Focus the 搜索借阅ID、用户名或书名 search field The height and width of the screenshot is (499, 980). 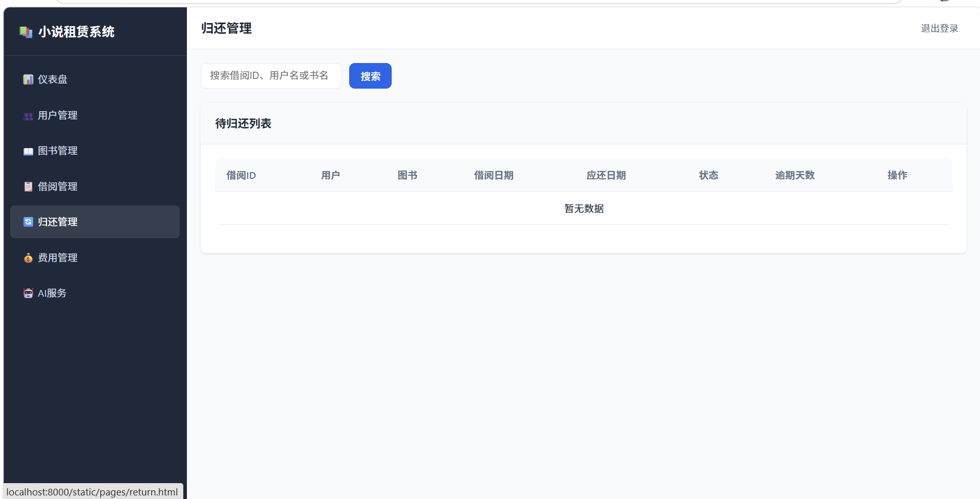click(x=271, y=76)
